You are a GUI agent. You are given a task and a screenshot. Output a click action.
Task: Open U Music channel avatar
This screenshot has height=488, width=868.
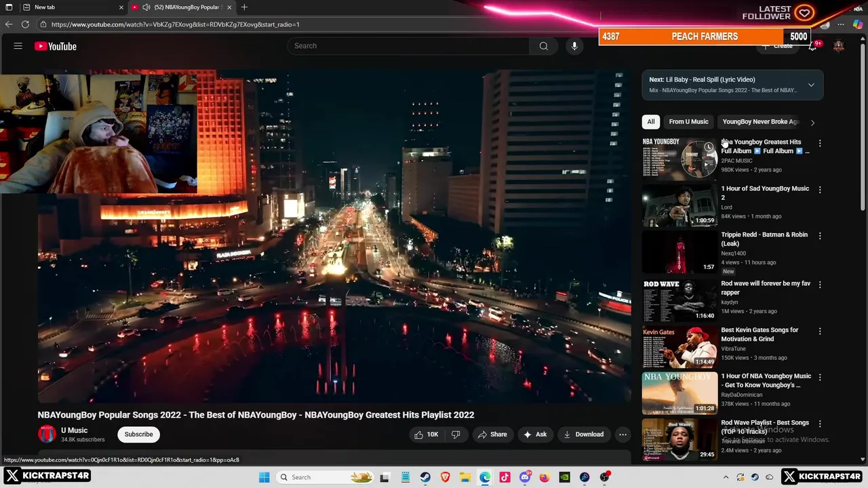[x=47, y=434]
